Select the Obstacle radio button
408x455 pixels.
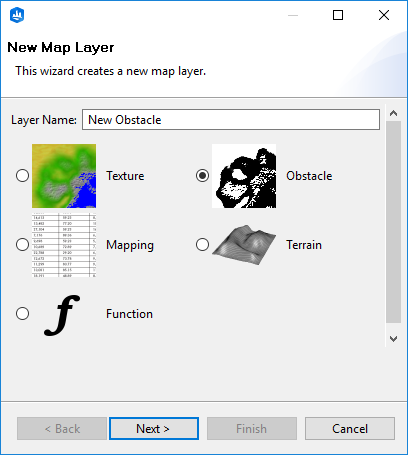[x=202, y=176]
